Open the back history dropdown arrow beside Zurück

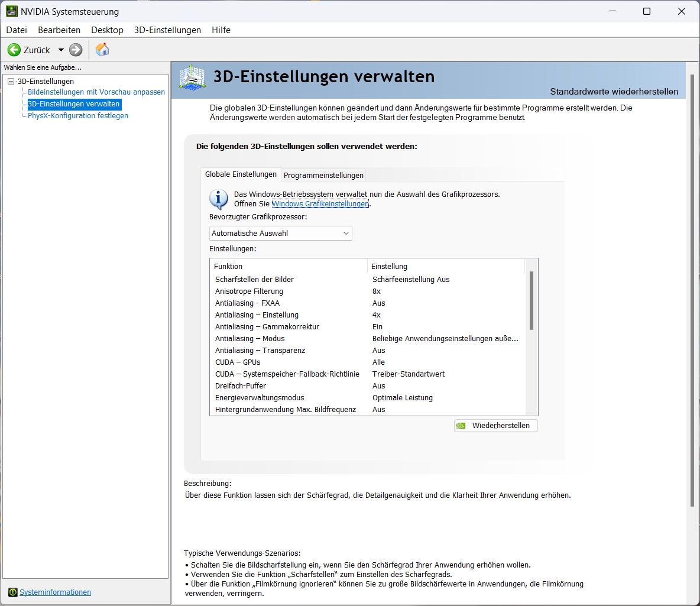pyautogui.click(x=61, y=50)
